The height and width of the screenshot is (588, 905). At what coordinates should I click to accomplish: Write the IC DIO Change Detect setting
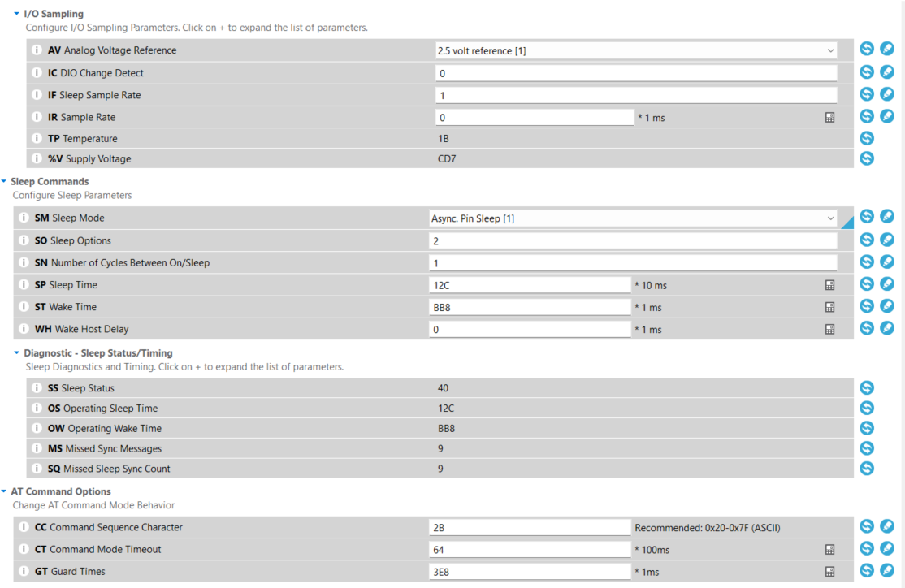tap(887, 72)
